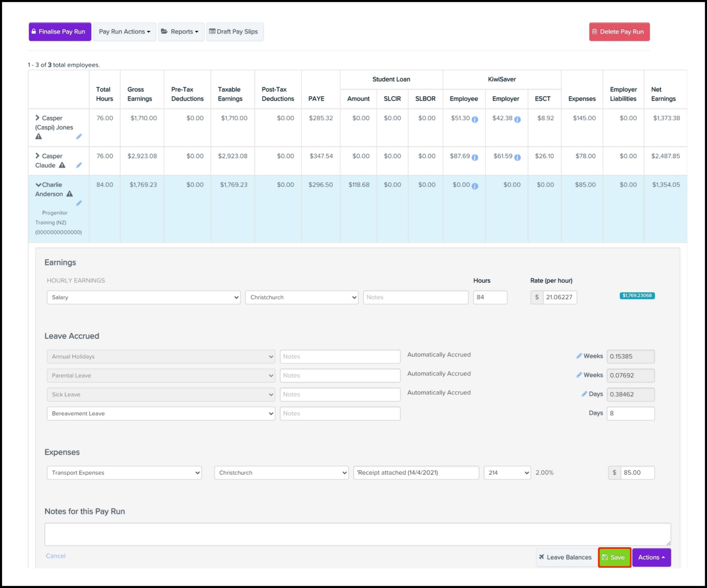Image resolution: width=707 pixels, height=588 pixels.
Task: Click Notes for this Pay Run textarea
Action: click(x=357, y=534)
